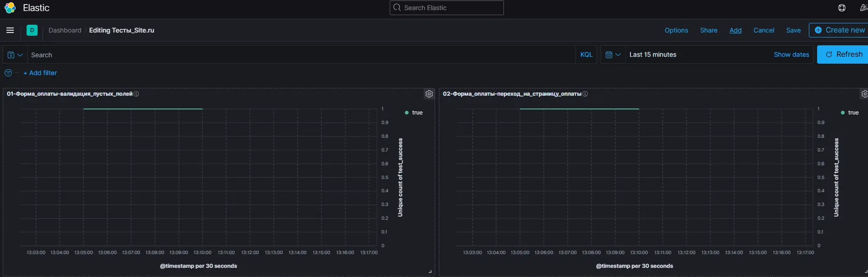Toggle the true legend series in first chart
Image resolution: width=868 pixels, height=277 pixels.
coord(417,113)
